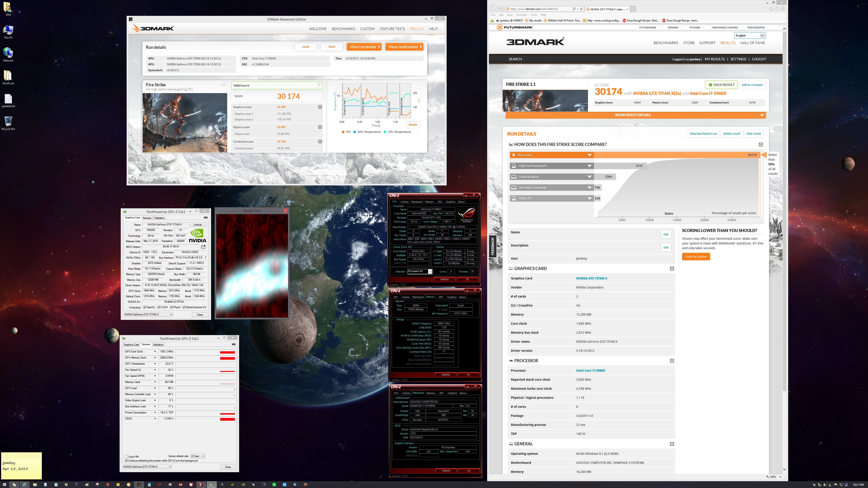Screen dimensions: 868x488
Task: Open the JPM folder on desktop
Action: tap(8, 9)
